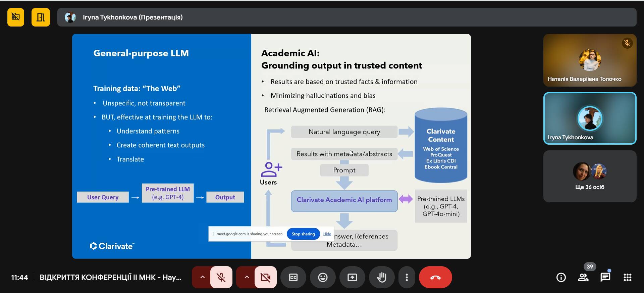Screen dimensions: 644x293
Task: Click the Clarivate Content database cylinder
Action: 441,145
